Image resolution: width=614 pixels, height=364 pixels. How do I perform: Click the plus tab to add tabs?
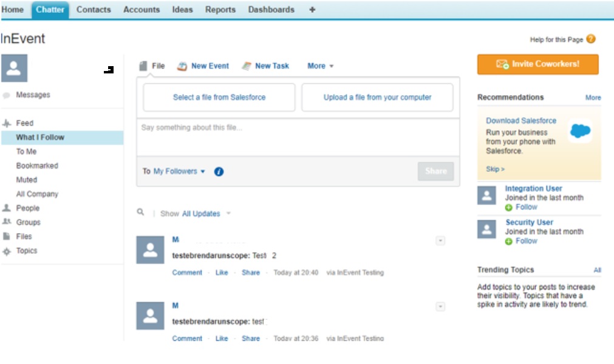[x=312, y=10]
